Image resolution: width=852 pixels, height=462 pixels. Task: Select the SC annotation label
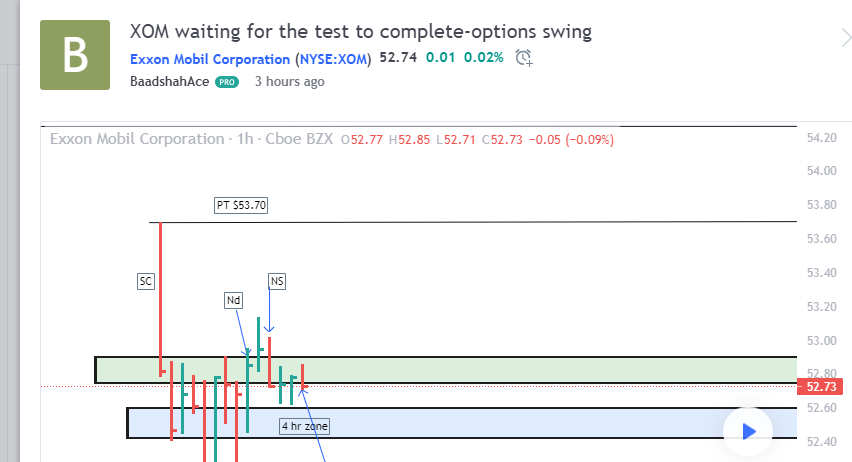(146, 282)
